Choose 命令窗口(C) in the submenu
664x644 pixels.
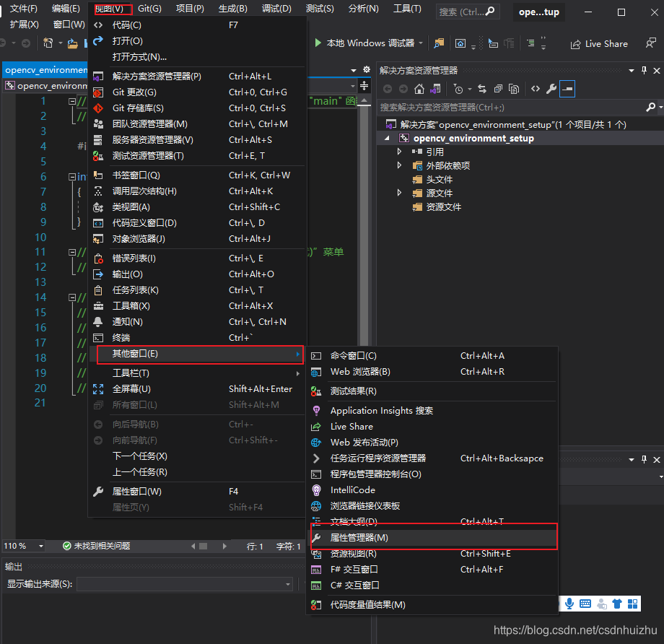432,355
